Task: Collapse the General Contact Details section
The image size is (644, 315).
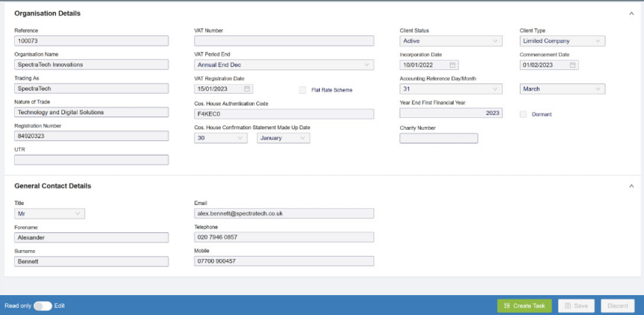Action: pyautogui.click(x=631, y=186)
